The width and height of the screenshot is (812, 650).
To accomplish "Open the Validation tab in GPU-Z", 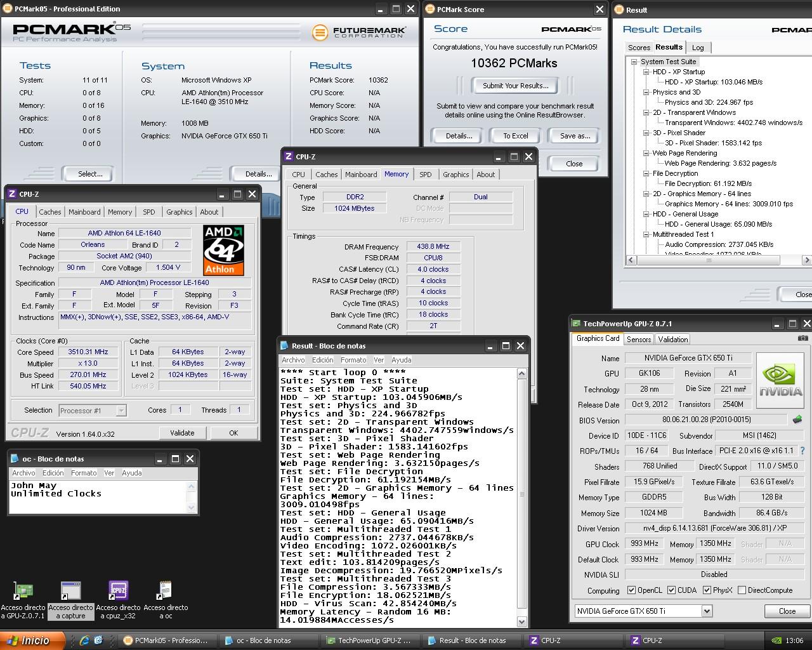I will 673,340.
